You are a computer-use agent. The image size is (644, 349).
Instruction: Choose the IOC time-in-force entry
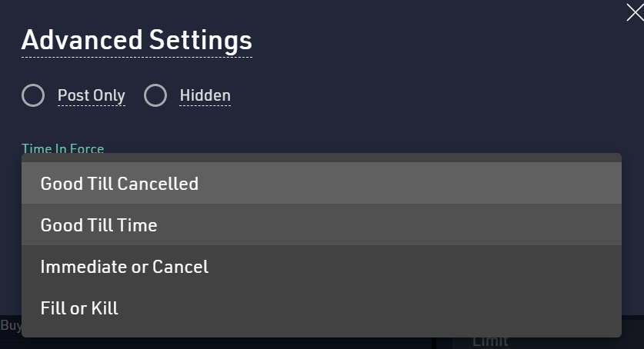click(124, 266)
